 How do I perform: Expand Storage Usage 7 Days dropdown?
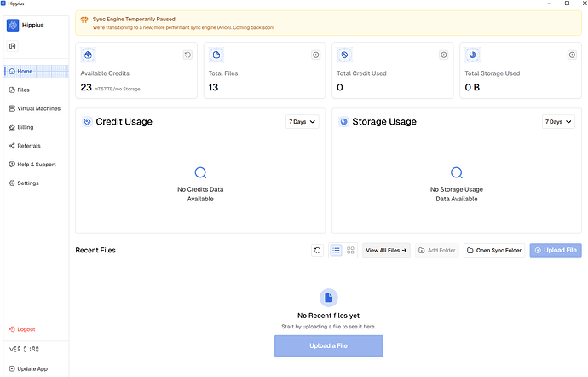558,122
